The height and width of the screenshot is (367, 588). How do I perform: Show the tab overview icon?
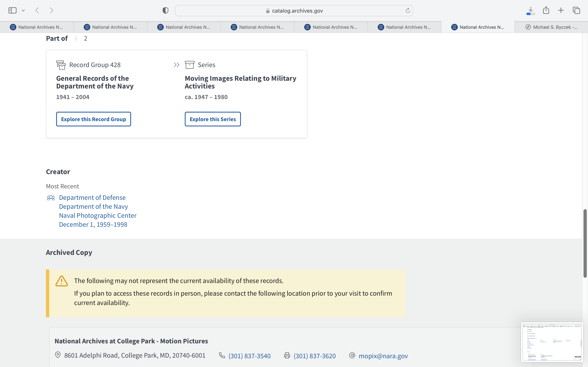576,10
